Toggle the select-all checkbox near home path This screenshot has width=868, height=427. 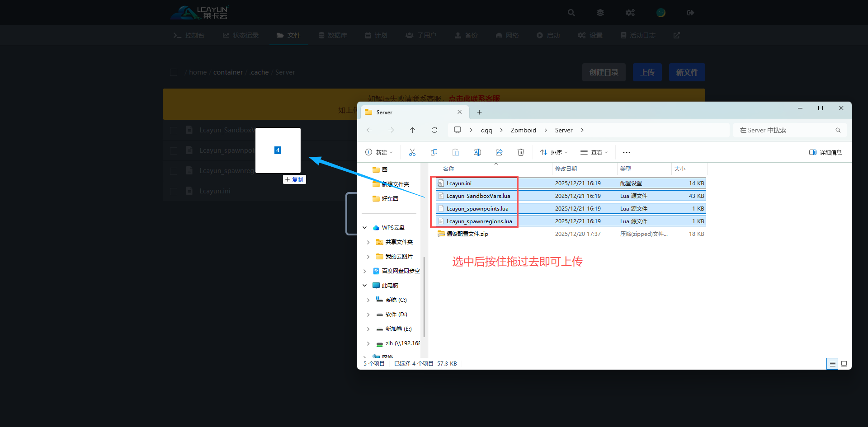coord(174,72)
